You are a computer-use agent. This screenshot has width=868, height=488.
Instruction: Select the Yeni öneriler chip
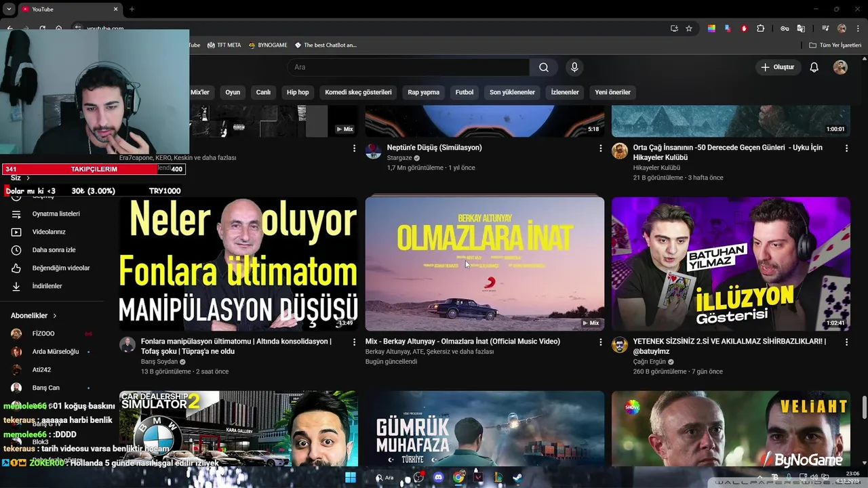pos(612,92)
